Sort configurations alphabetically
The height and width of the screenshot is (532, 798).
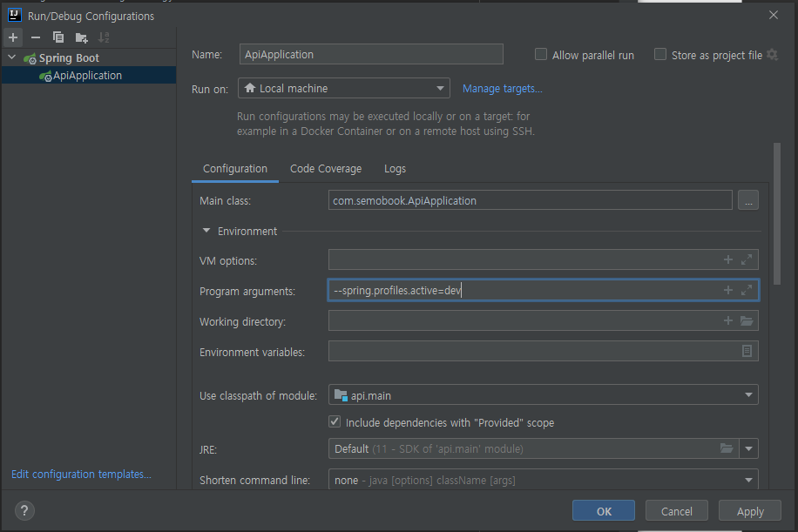[104, 37]
